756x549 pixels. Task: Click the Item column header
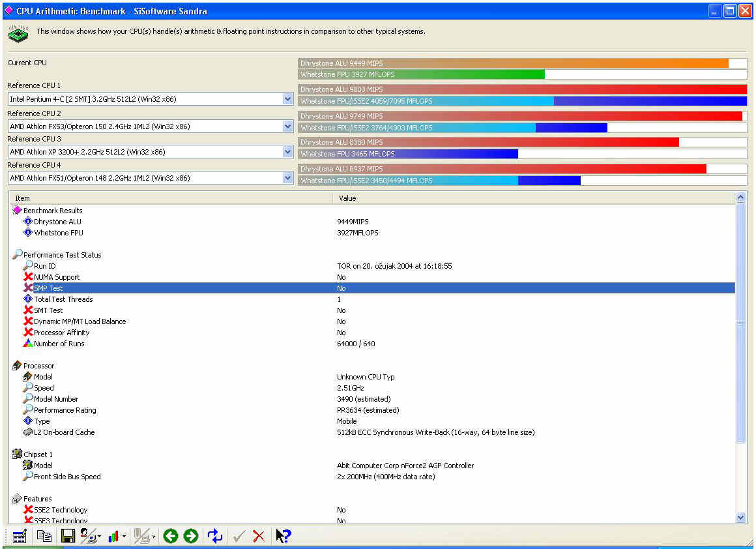click(169, 198)
